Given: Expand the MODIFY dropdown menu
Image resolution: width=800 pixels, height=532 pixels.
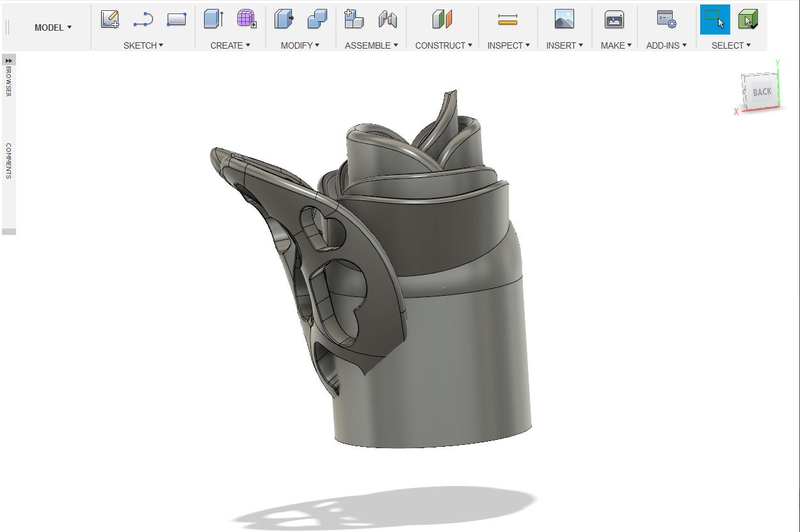Looking at the screenshot, I should (x=301, y=45).
